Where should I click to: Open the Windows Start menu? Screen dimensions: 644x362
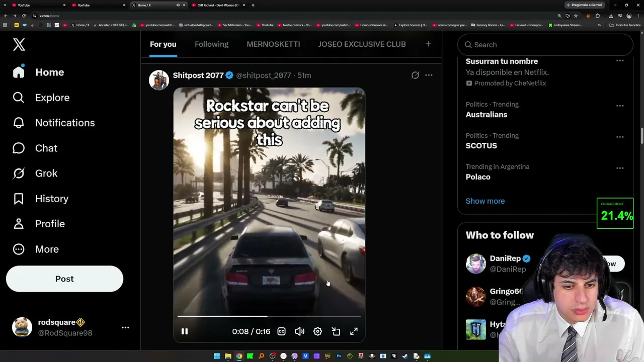(x=217, y=356)
